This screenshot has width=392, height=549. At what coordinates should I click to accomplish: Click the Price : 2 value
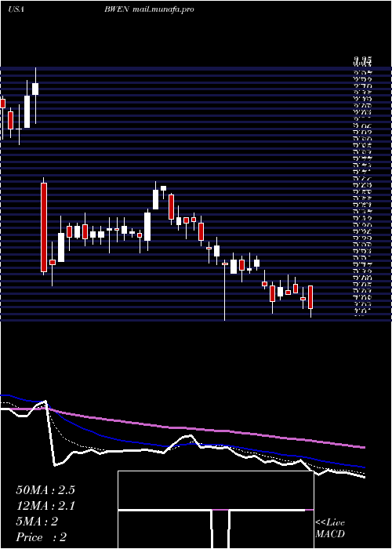[x=42, y=537]
